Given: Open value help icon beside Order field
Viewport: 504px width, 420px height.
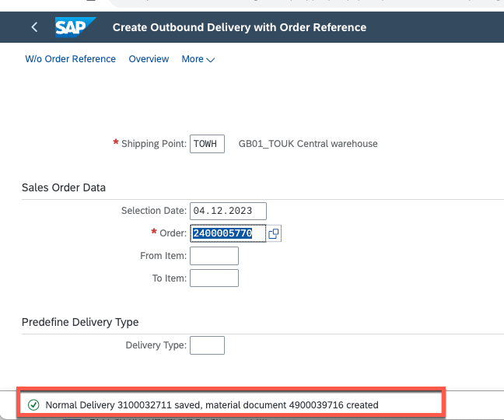Looking at the screenshot, I should (274, 233).
